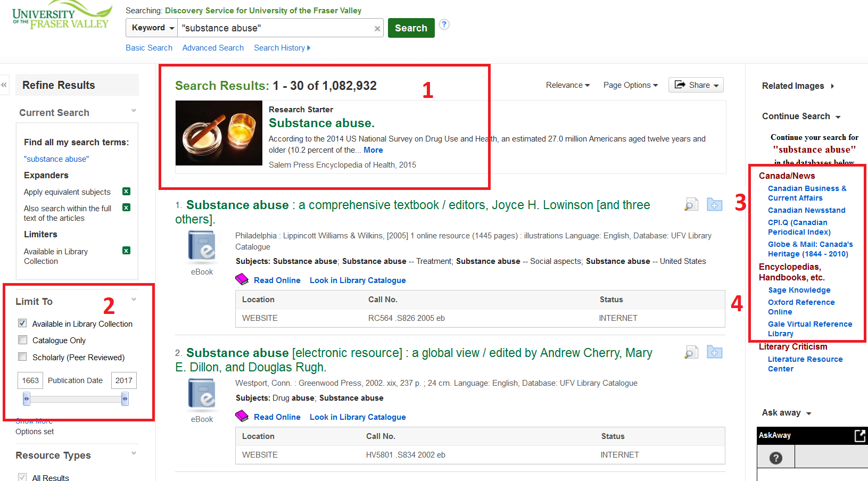Viewport: 868px width, 481px height.
Task: Collapse the Resource Types section
Action: tap(134, 453)
